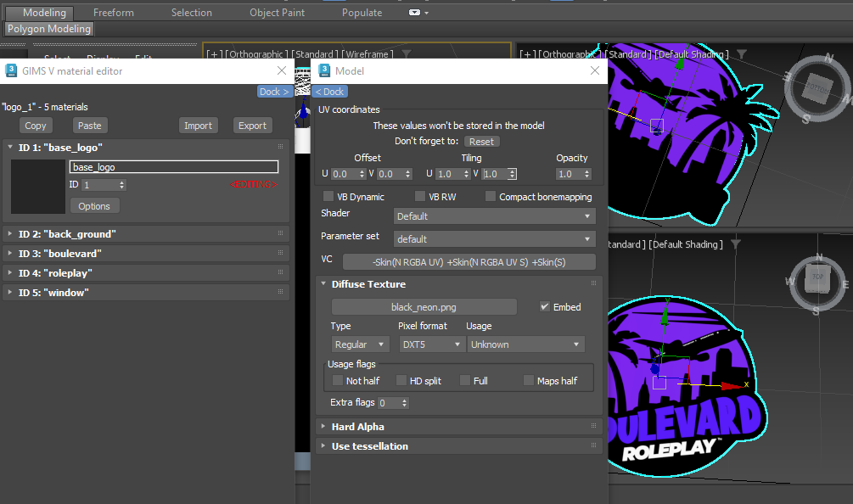Click the grip handle on the Diffuse Texture rollout
Viewport: 853px width, 504px height.
(594, 283)
